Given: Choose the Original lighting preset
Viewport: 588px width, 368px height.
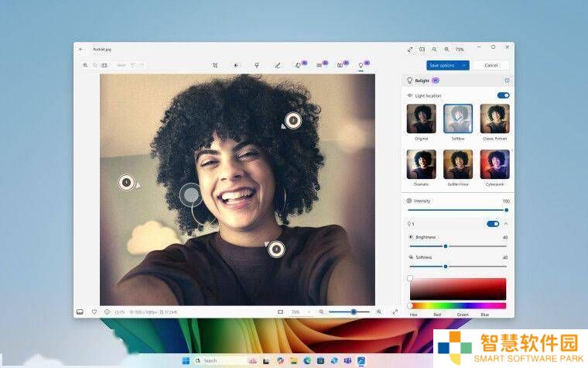Looking at the screenshot, I should coord(421,119).
